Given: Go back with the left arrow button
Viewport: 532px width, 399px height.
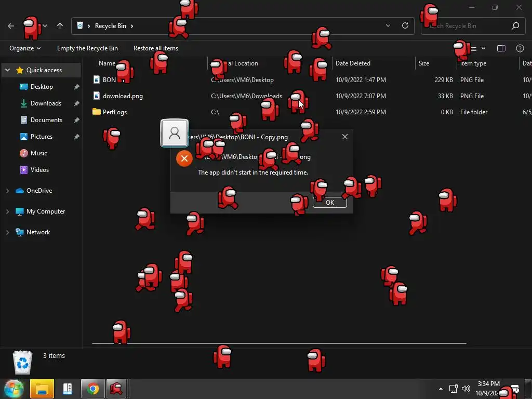Looking at the screenshot, I should (x=11, y=26).
